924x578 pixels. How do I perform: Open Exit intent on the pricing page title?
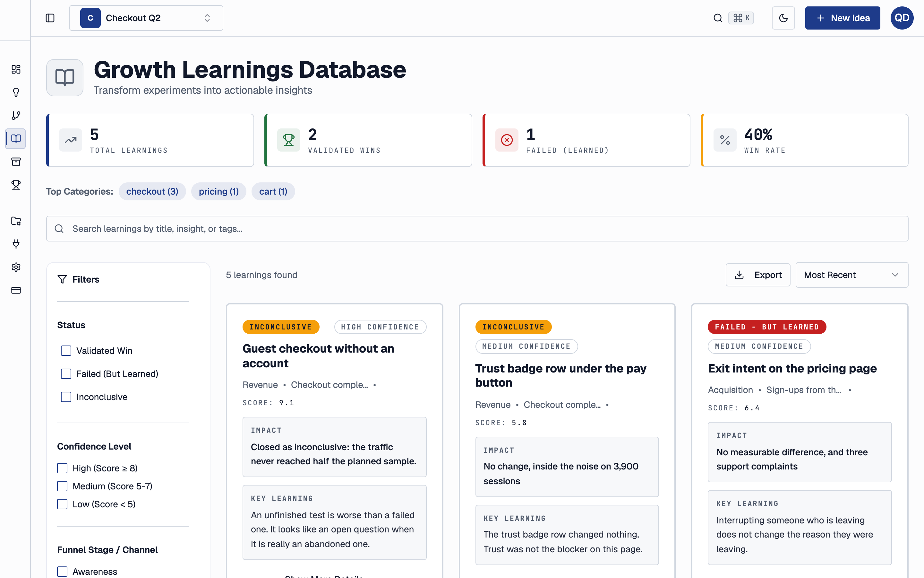coord(792,369)
